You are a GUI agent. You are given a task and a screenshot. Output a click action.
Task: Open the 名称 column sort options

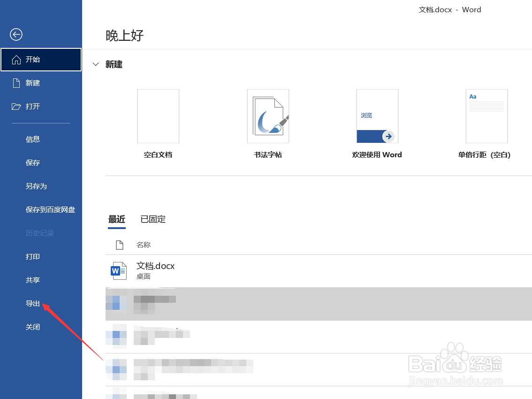[143, 245]
